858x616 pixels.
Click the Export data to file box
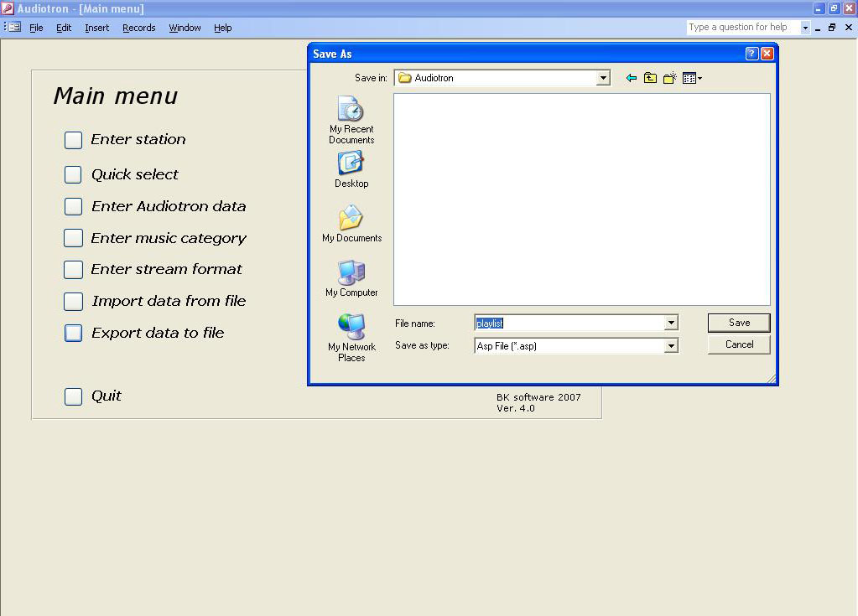point(73,333)
